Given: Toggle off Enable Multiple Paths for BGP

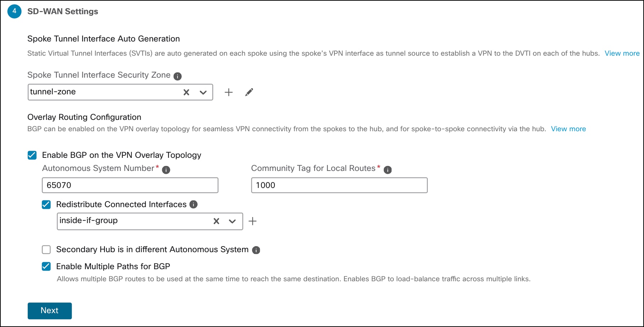Looking at the screenshot, I should [46, 266].
